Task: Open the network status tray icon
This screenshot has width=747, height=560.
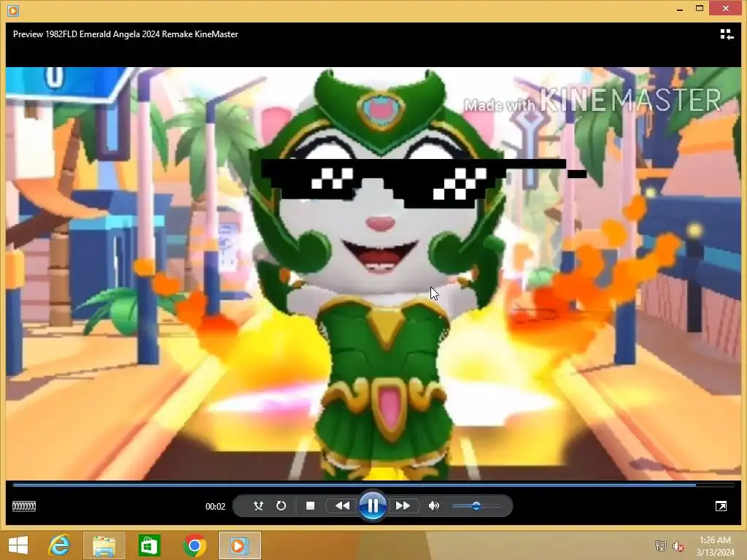Action: point(660,545)
